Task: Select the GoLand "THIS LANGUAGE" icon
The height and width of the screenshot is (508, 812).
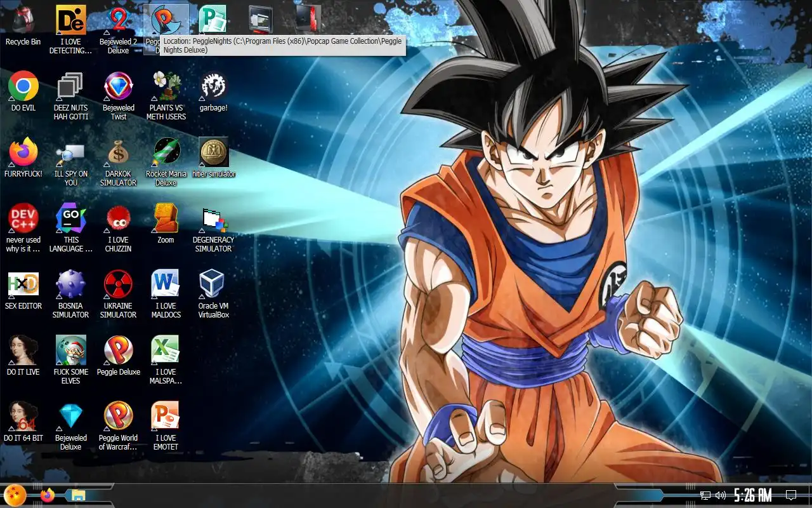Action: tap(71, 228)
